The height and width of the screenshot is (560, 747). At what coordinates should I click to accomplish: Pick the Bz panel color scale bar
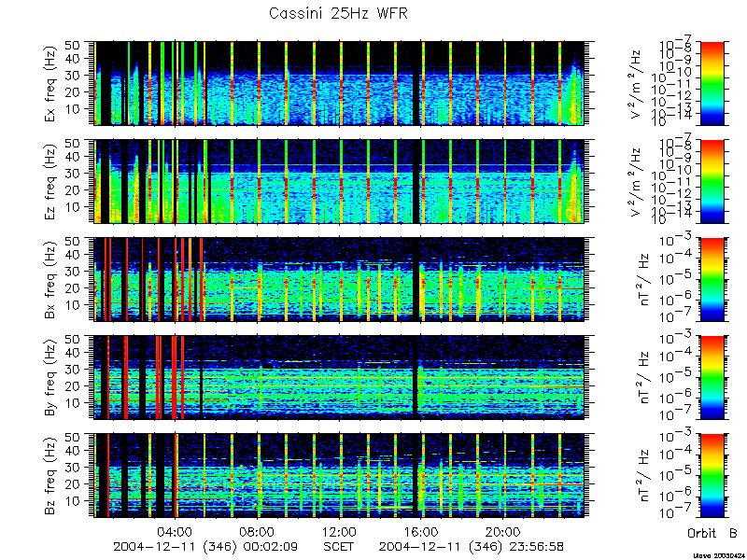tap(712, 475)
